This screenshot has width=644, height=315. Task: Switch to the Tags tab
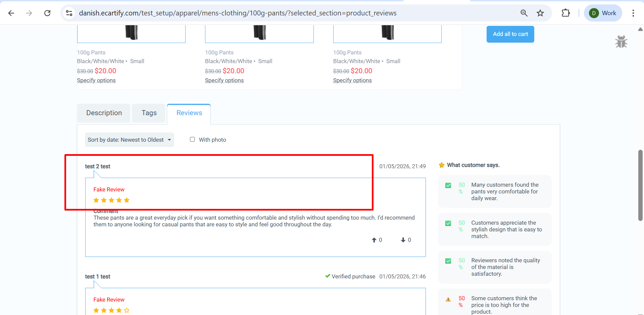(x=149, y=113)
